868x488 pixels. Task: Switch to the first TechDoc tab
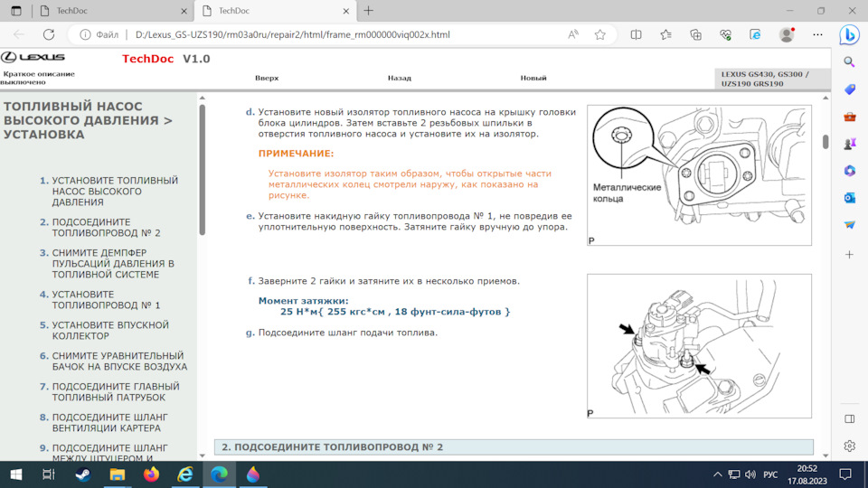pos(114,11)
